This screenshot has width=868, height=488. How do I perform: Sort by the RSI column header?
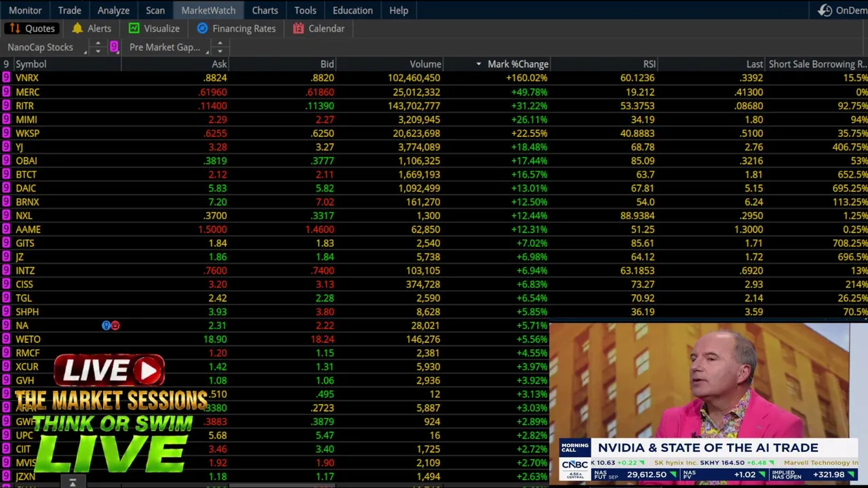click(x=604, y=64)
